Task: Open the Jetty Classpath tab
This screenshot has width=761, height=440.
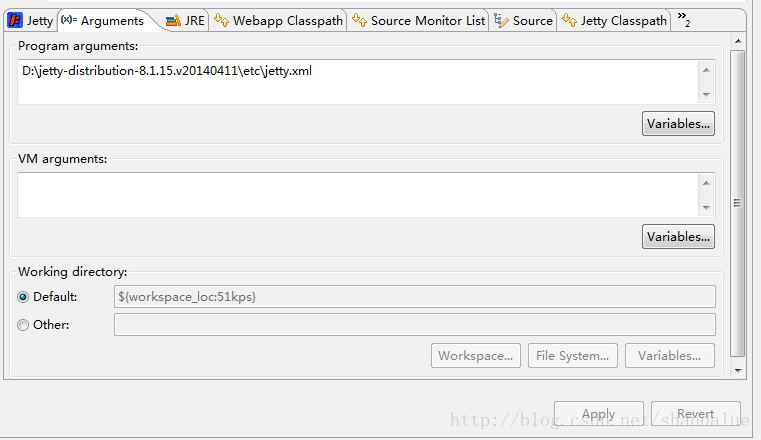Action: (x=614, y=21)
